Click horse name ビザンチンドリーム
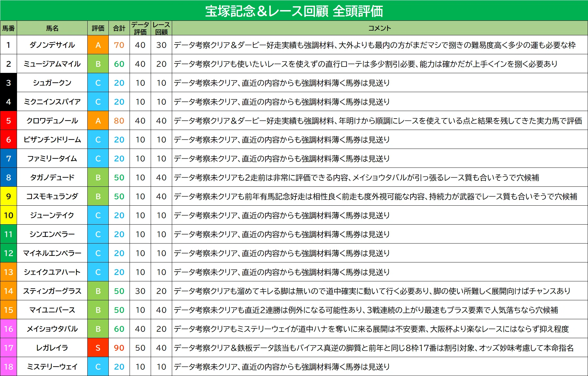Image resolution: width=588 pixels, height=376 pixels. click(x=52, y=139)
